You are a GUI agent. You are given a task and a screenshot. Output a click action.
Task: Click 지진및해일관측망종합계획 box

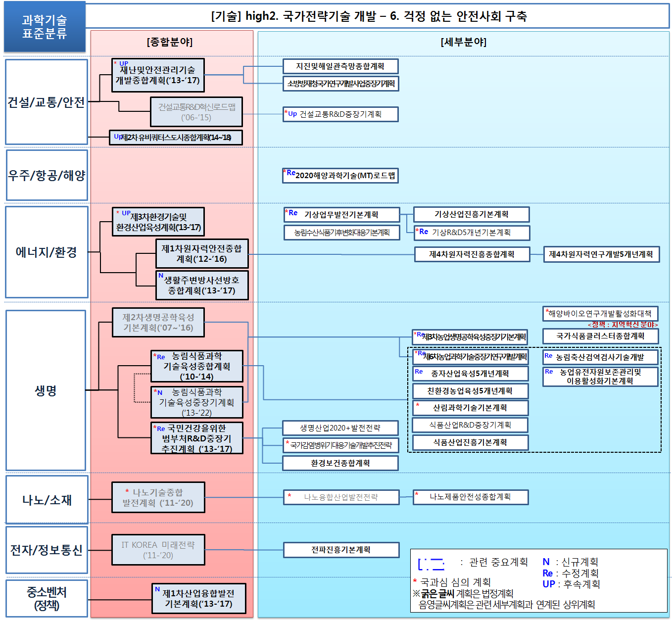[x=340, y=66]
